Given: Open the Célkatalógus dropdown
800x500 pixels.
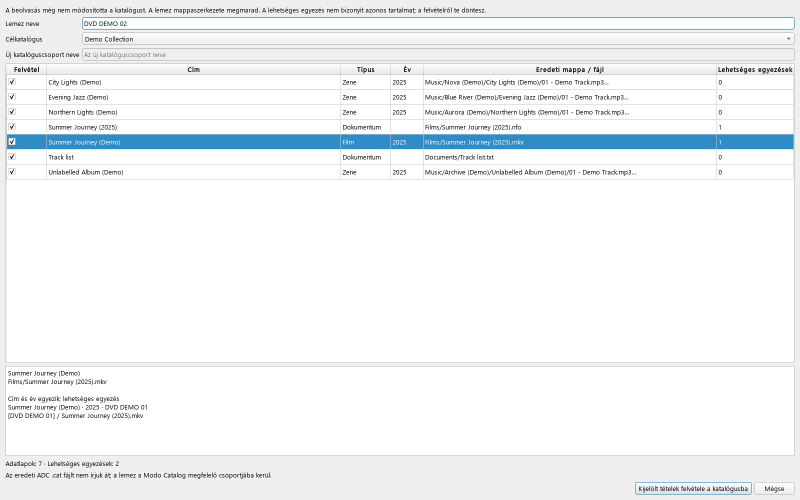Looking at the screenshot, I should pos(438,39).
